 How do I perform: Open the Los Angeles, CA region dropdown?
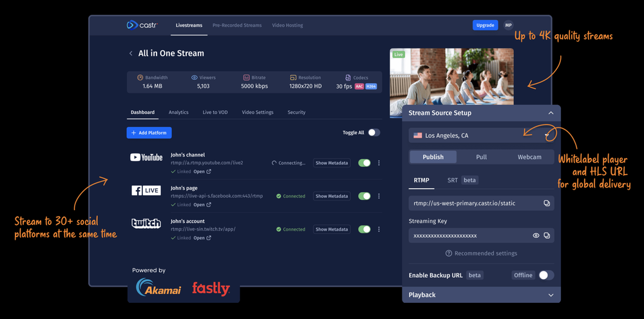(x=481, y=135)
